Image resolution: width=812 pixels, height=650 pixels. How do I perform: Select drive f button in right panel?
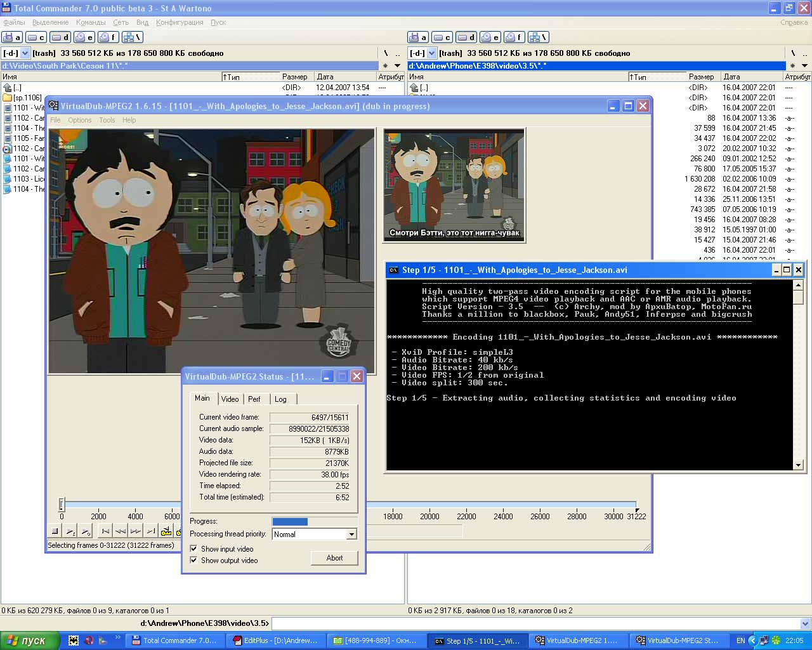514,37
